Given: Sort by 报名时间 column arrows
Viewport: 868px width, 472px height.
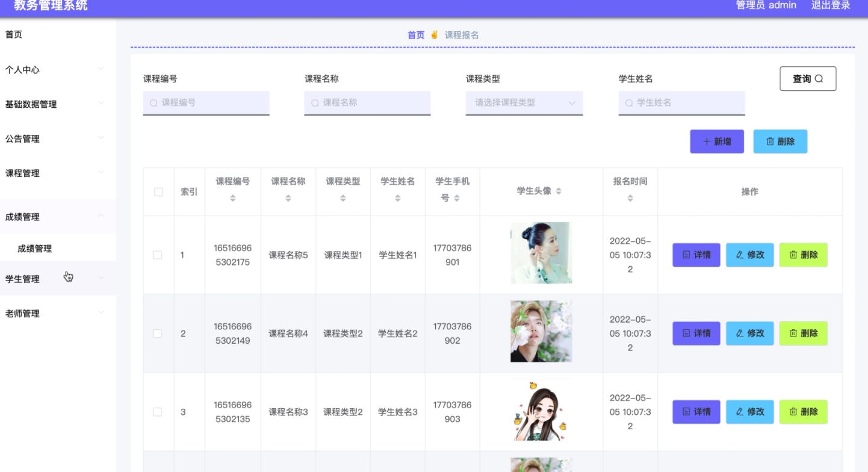Looking at the screenshot, I should (630, 198).
